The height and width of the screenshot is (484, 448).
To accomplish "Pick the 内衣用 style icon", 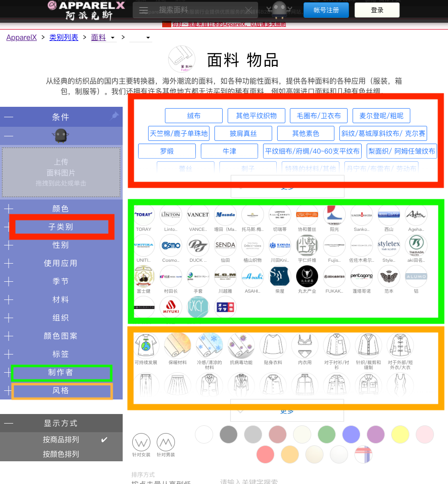I will pos(305,345).
